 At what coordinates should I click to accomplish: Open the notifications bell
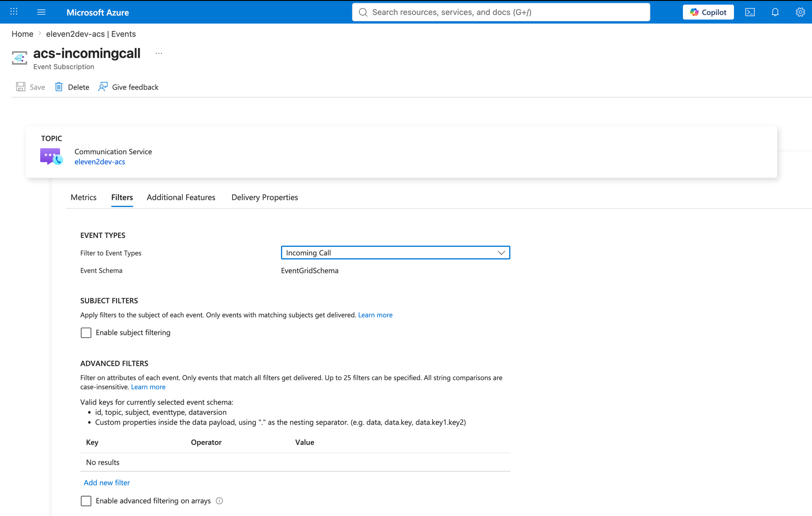tap(775, 12)
